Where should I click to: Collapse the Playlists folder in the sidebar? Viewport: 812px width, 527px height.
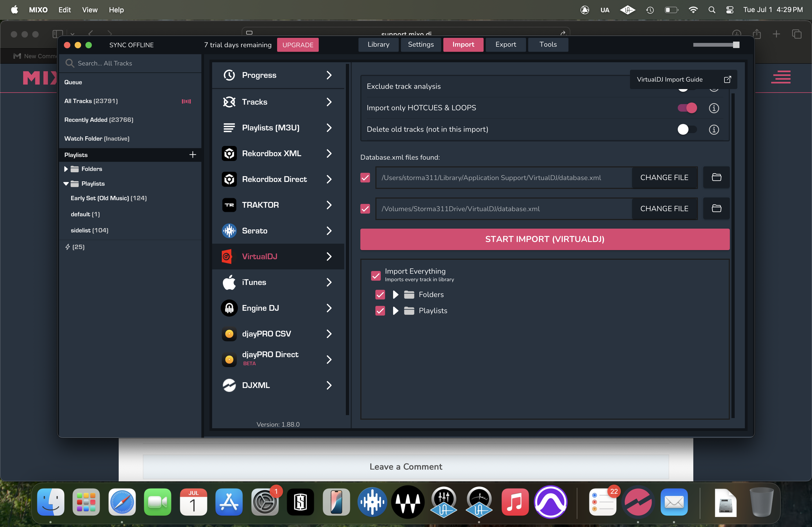pyautogui.click(x=66, y=184)
